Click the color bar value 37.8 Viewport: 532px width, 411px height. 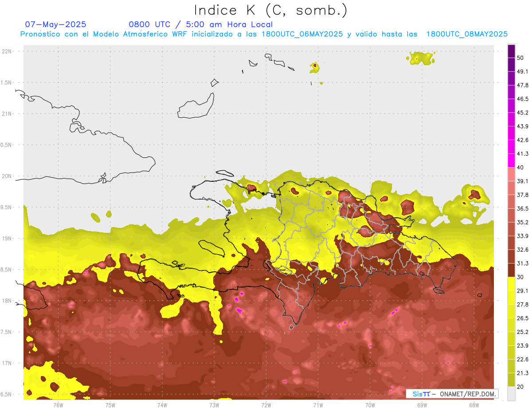click(523, 195)
